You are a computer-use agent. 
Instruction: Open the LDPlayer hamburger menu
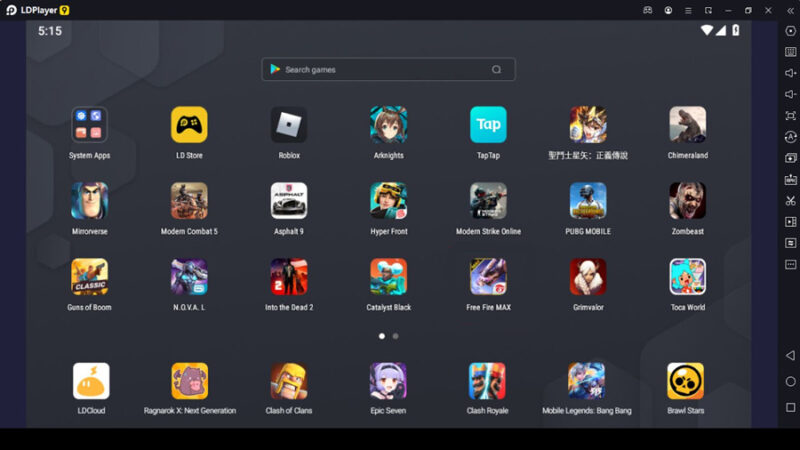click(688, 10)
